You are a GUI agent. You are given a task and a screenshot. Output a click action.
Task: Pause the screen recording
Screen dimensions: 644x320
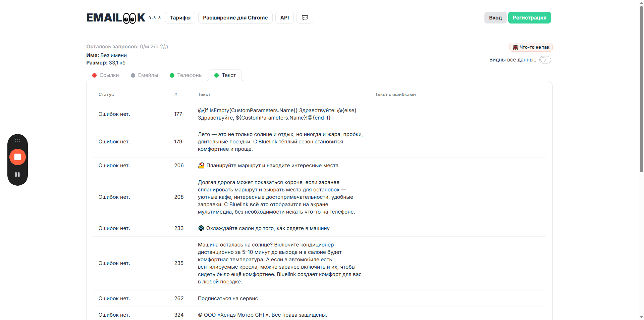[17, 175]
